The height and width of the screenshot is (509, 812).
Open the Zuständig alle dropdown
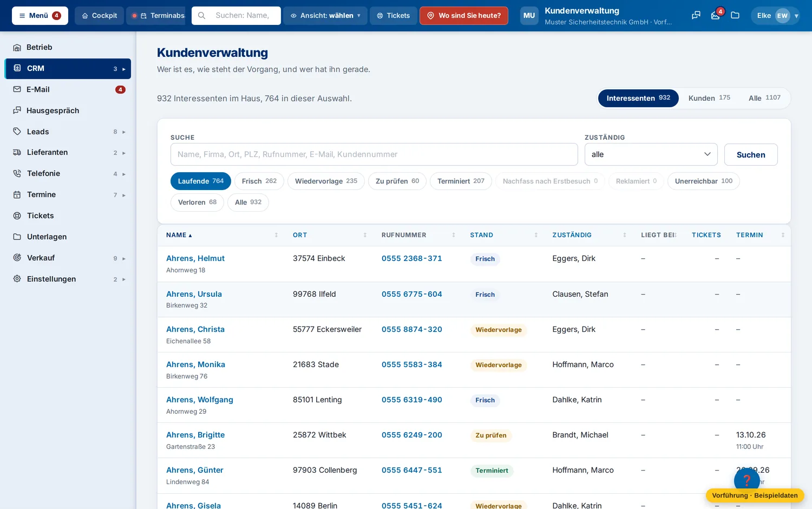(651, 154)
